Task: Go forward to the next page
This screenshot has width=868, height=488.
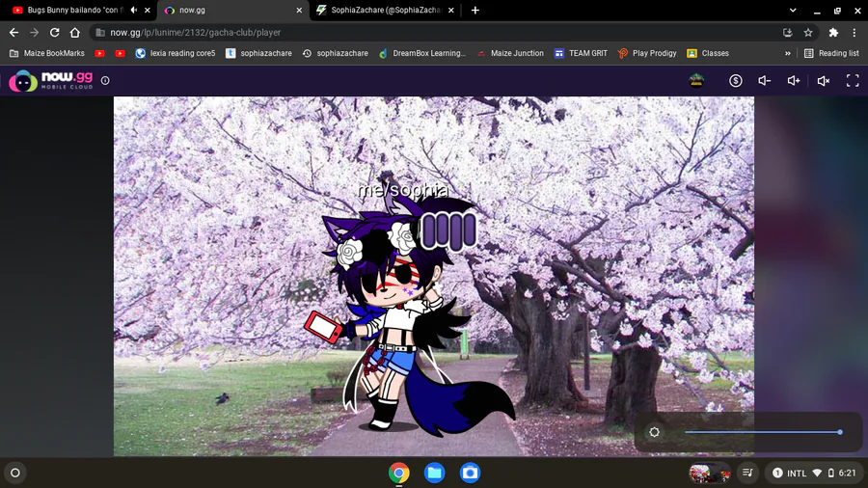Action: [35, 33]
